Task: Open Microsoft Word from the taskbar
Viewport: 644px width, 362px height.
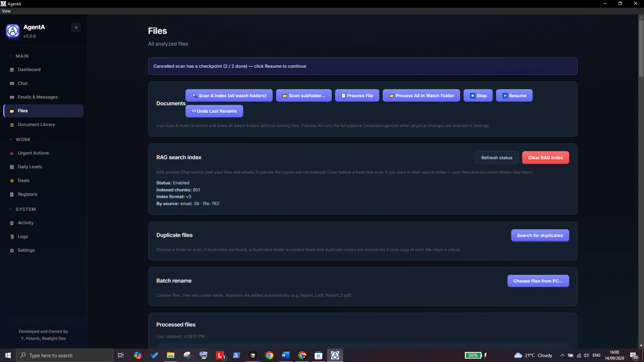Action: point(285,355)
